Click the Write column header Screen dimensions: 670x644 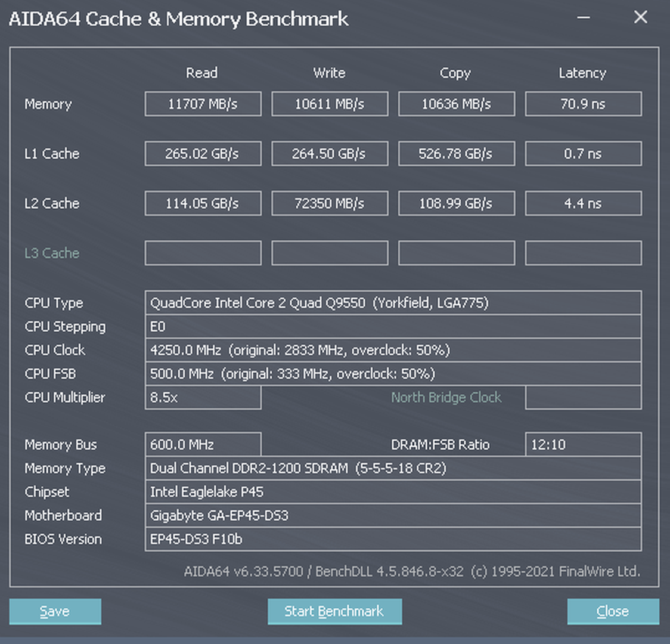[329, 73]
